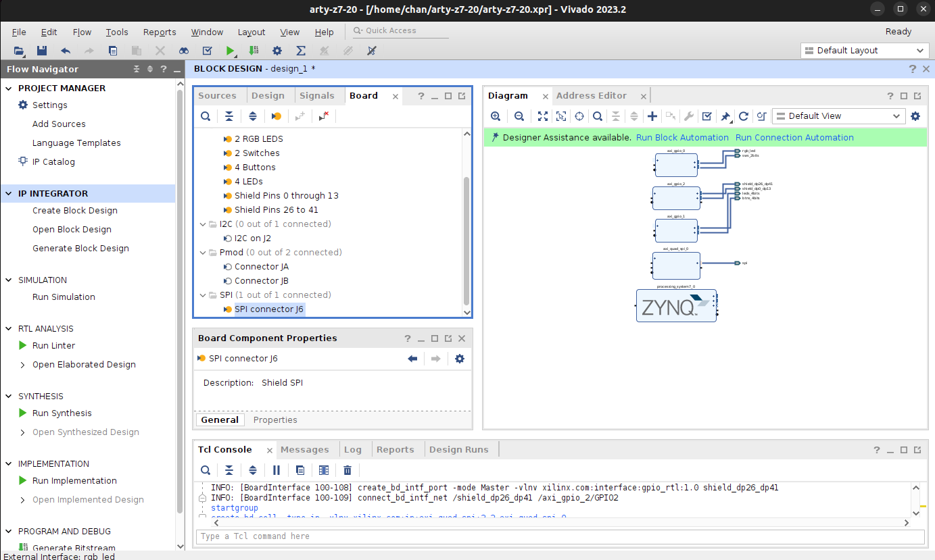Collapse the SIMULATION section
Viewport: 935px width, 560px height.
click(x=9, y=280)
